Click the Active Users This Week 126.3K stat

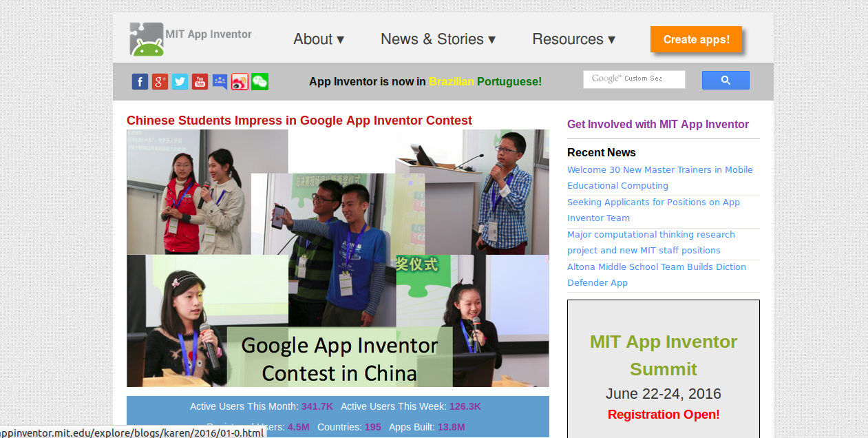[411, 406]
